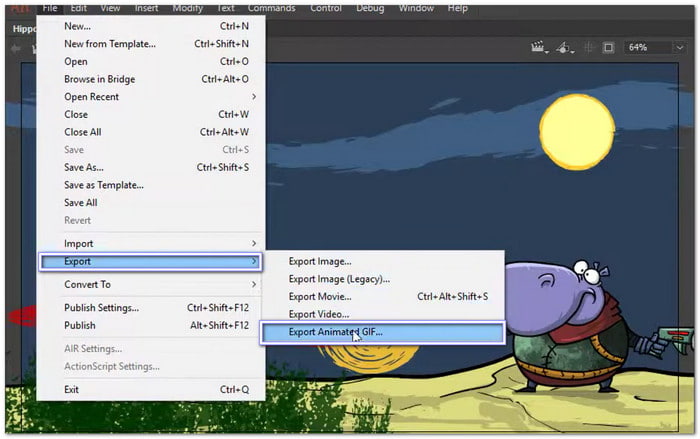700x439 pixels.
Task: Open the Debug menu
Action: tap(370, 8)
